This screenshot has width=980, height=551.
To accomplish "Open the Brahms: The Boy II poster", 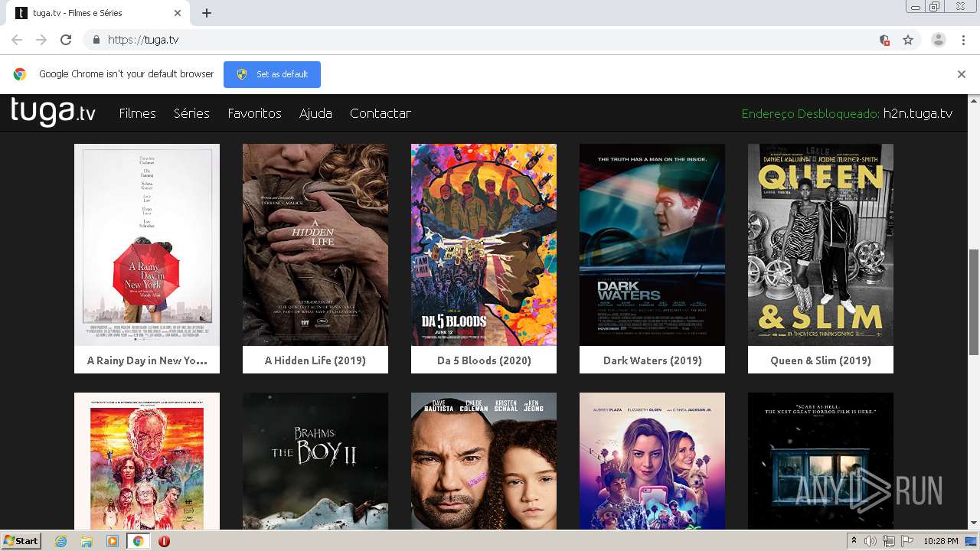I will pyautogui.click(x=315, y=461).
